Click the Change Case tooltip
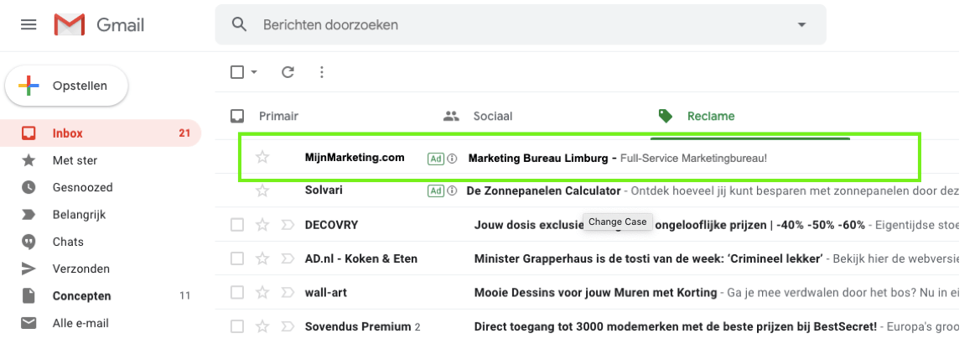This screenshot has height=339, width=980. 618,222
